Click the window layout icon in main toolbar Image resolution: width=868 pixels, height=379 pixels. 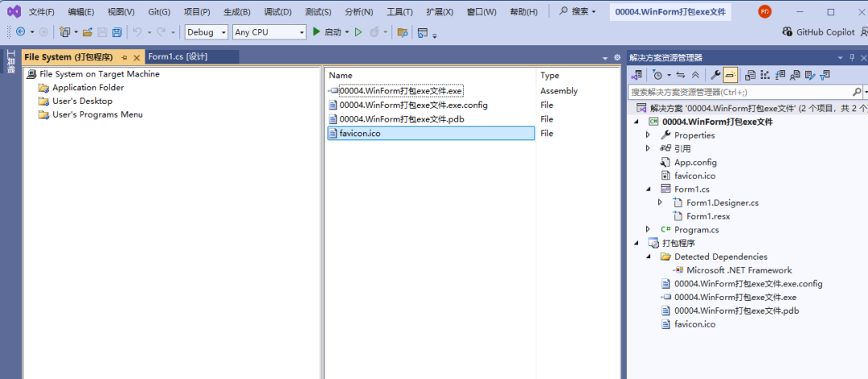[423, 32]
